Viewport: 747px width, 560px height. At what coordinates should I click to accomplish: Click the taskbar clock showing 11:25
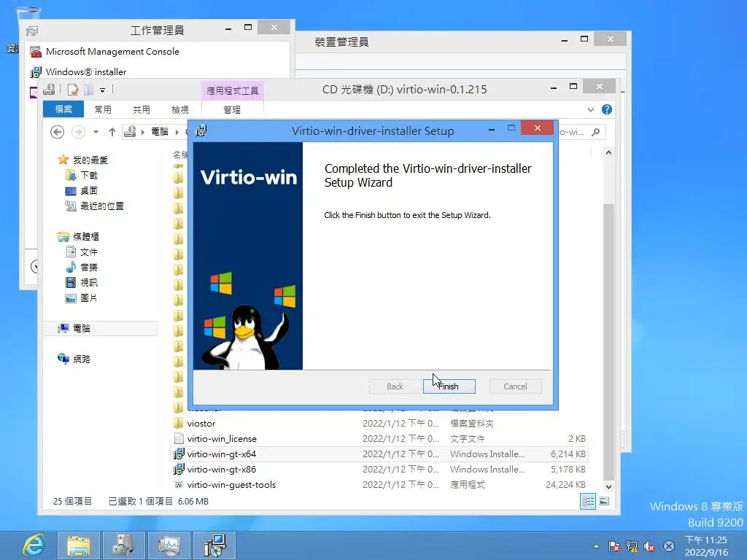click(706, 546)
